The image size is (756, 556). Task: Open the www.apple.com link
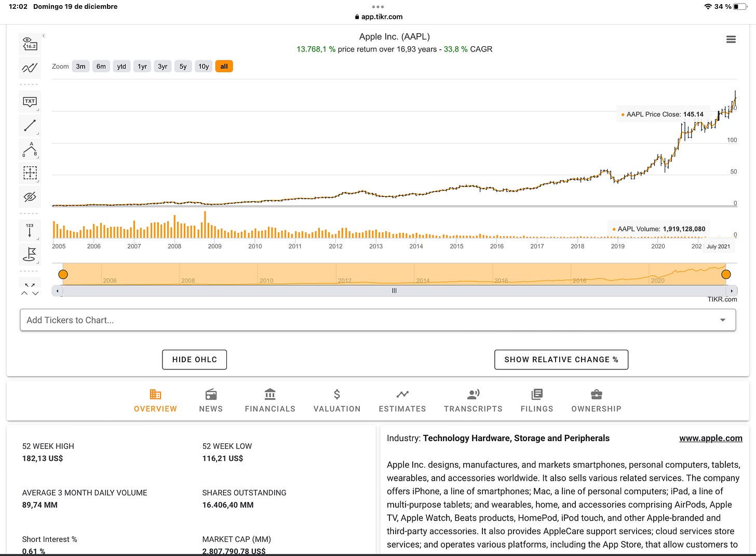(710, 438)
